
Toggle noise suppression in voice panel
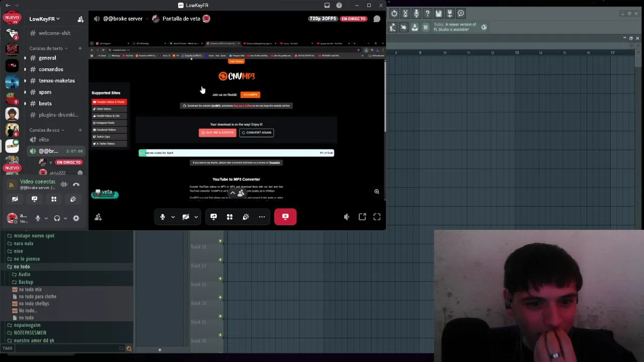[x=64, y=185]
